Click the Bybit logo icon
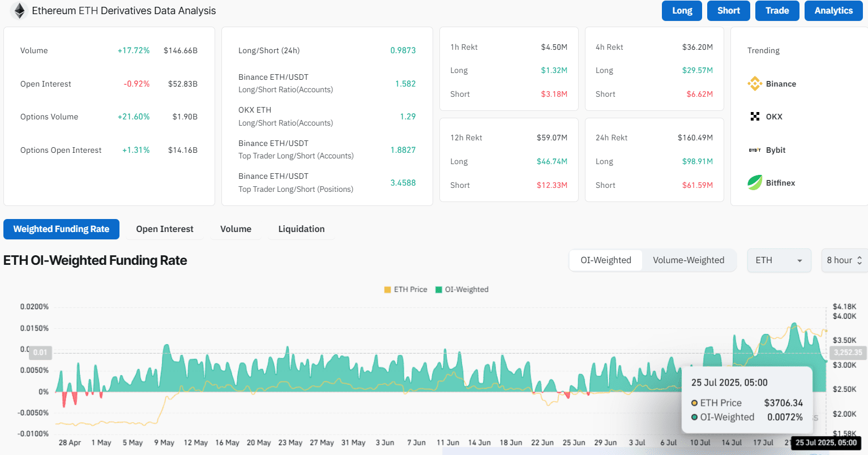 755,150
